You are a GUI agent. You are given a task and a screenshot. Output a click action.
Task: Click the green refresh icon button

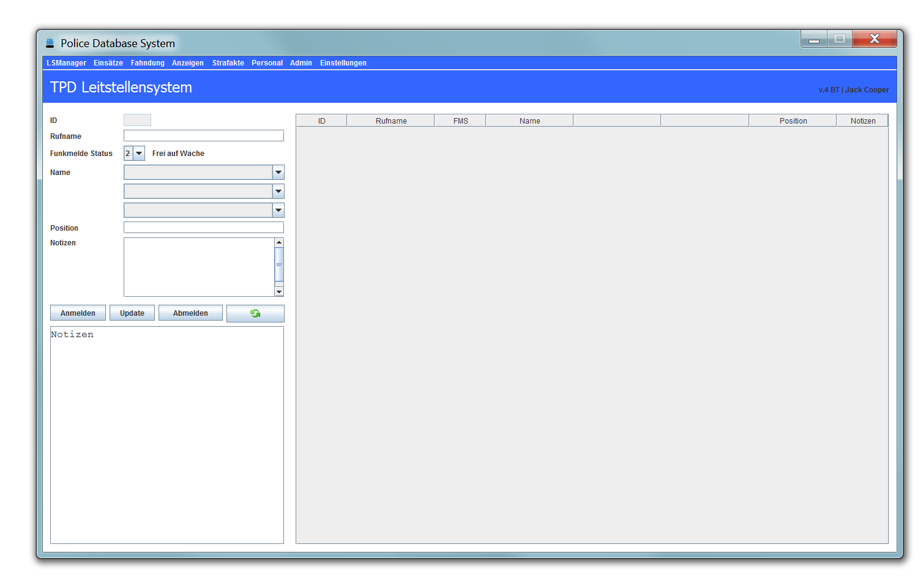255,313
